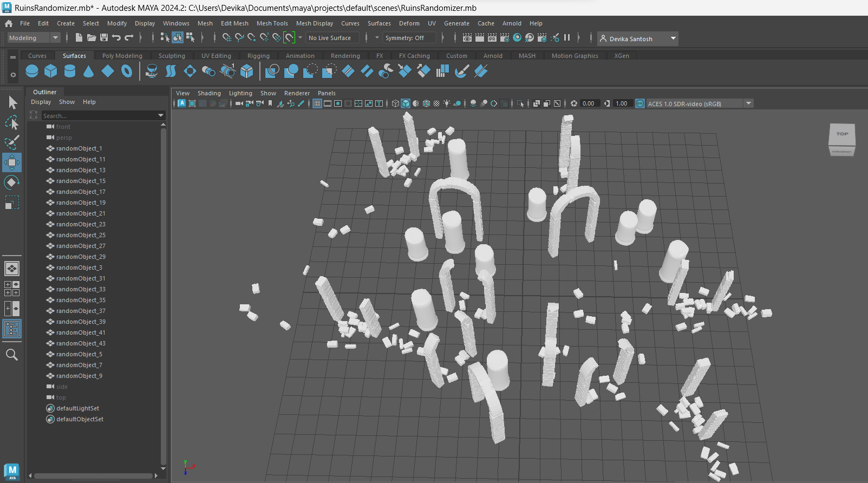
Task: Expand the ACES 1.0 SDR-video color dropdown
Action: pos(748,103)
